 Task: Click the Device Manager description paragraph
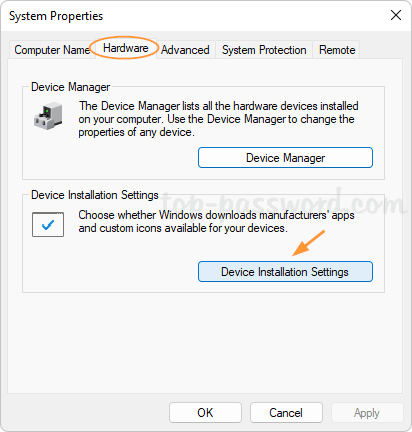[x=218, y=119]
